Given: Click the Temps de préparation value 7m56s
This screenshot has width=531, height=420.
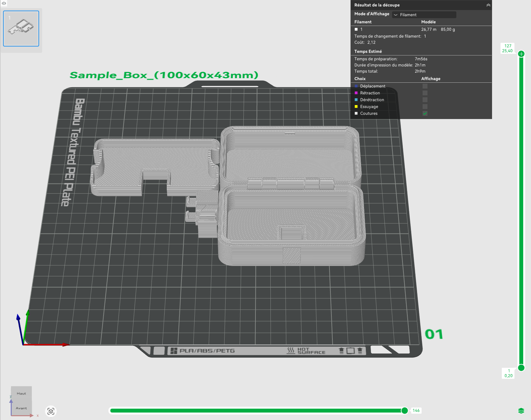Looking at the screenshot, I should tap(421, 59).
